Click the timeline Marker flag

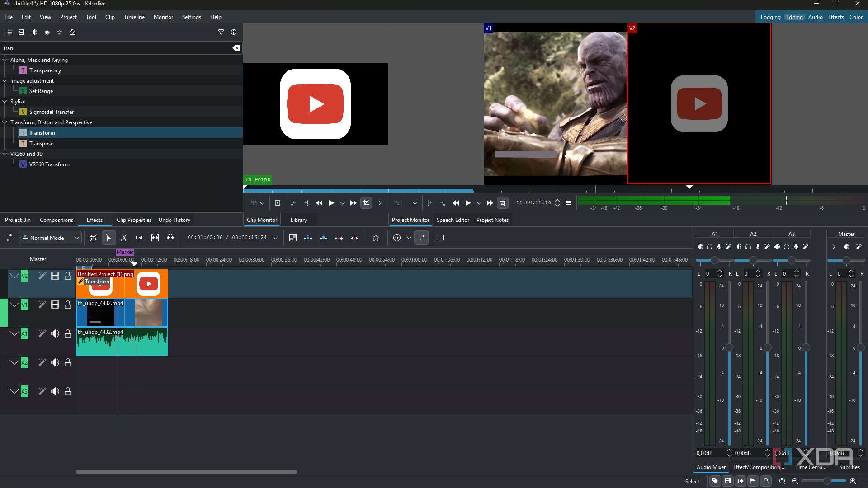125,252
